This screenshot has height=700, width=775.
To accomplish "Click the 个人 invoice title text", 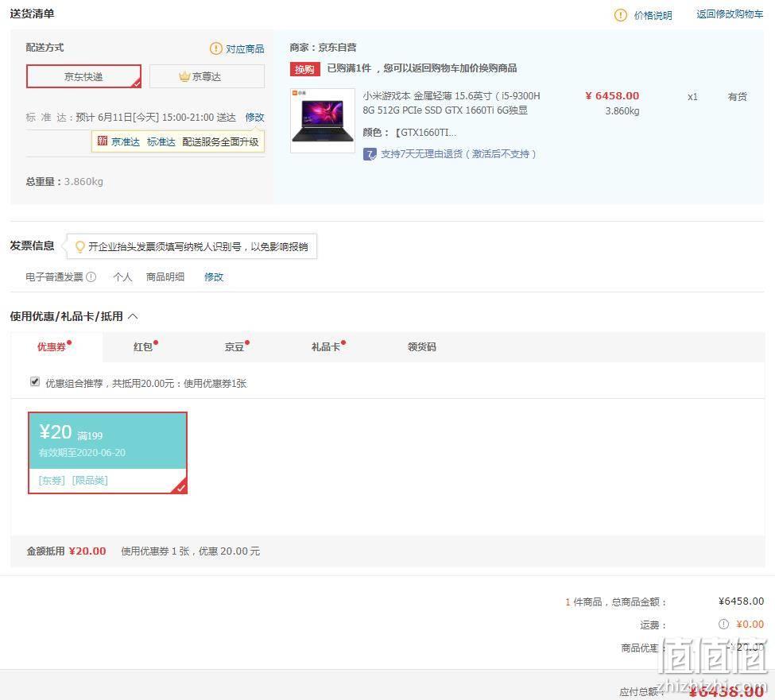I will point(122,277).
